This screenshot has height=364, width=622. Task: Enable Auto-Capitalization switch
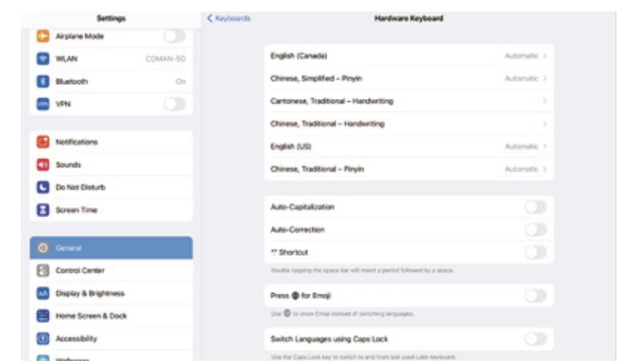tap(535, 207)
